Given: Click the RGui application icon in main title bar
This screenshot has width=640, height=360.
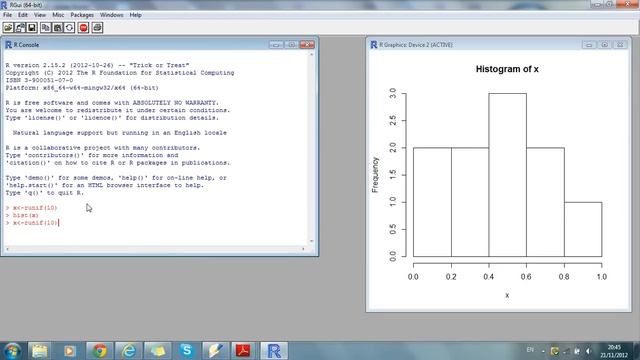Looking at the screenshot, I should coord(4,4).
